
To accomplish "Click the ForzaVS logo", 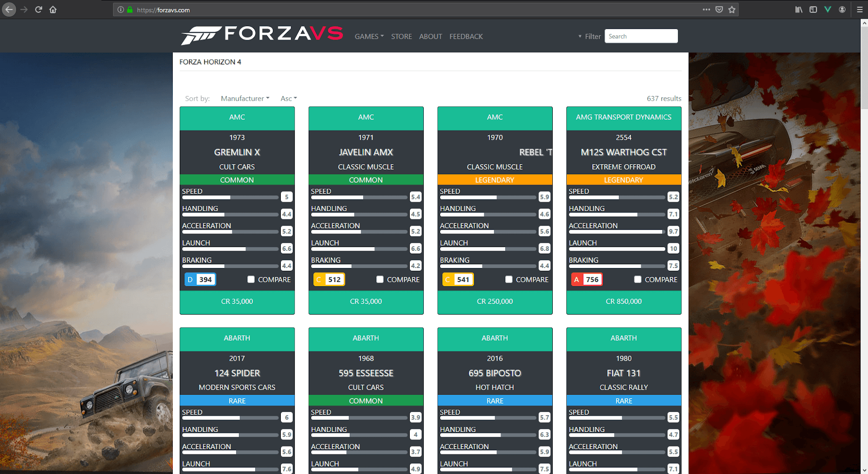I will (x=262, y=35).
